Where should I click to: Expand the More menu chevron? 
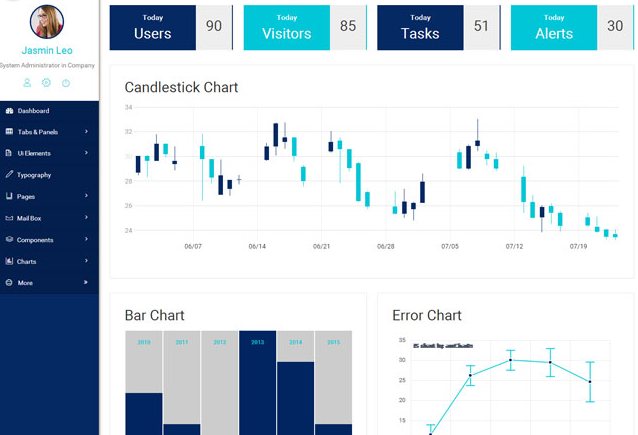[x=87, y=283]
